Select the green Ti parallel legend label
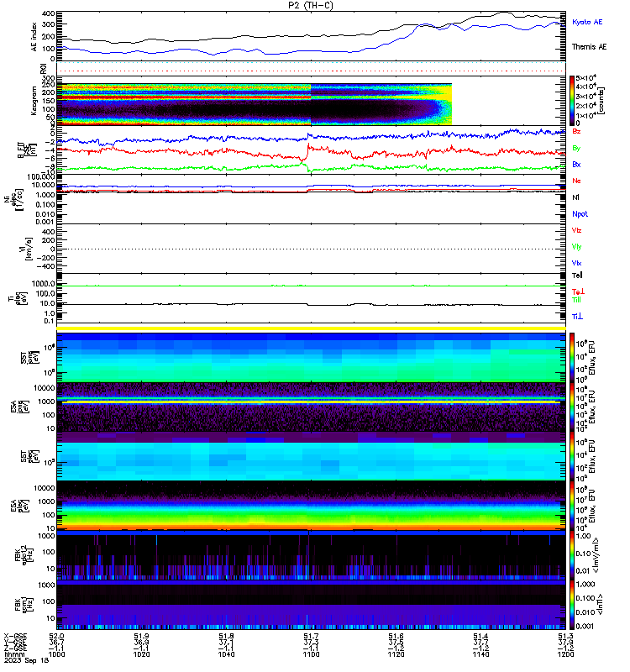630x672 pixels. [576, 300]
